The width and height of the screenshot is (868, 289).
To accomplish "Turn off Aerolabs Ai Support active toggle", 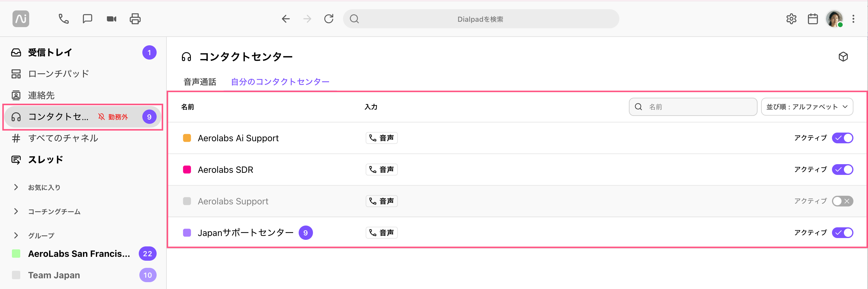I will click(842, 138).
